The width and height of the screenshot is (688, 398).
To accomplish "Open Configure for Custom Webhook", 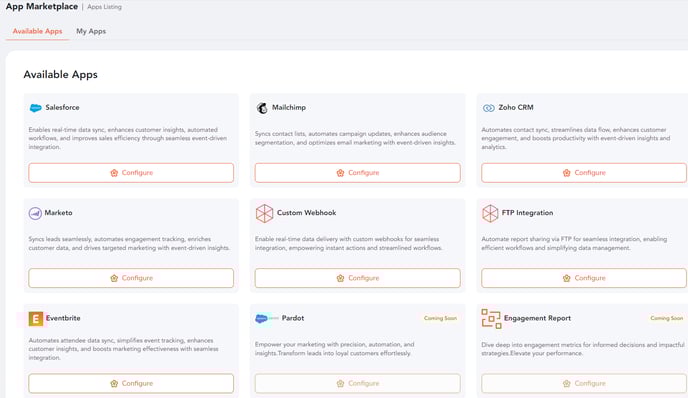I will [357, 278].
